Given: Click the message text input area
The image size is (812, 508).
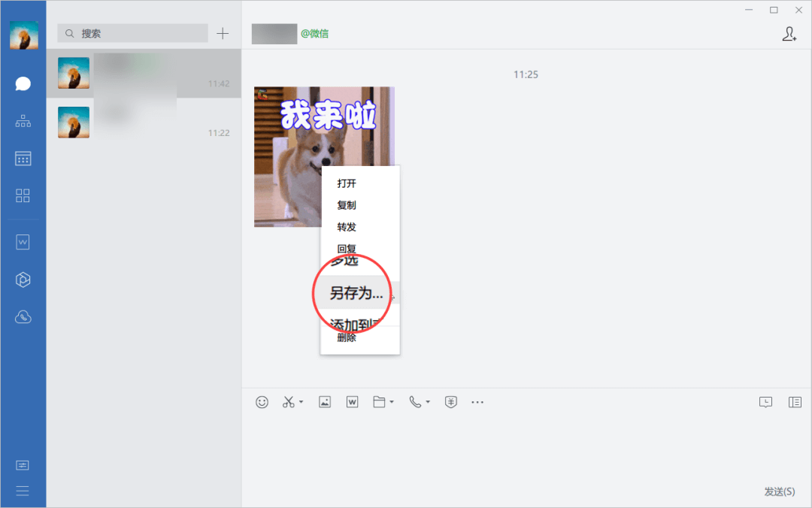Looking at the screenshot, I should coord(526,448).
